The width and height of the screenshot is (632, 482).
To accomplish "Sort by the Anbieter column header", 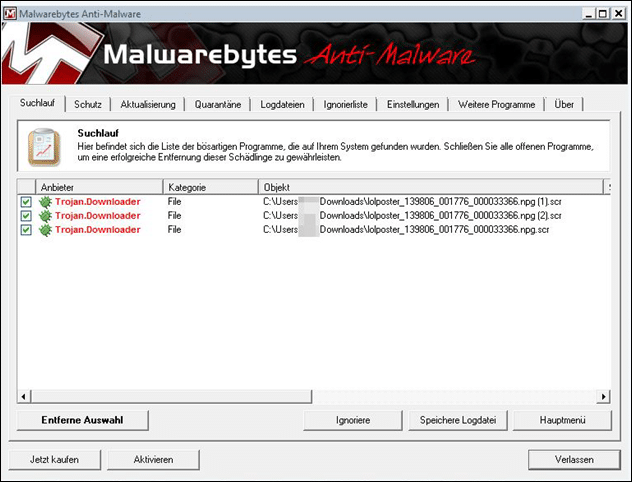I will pyautogui.click(x=99, y=187).
